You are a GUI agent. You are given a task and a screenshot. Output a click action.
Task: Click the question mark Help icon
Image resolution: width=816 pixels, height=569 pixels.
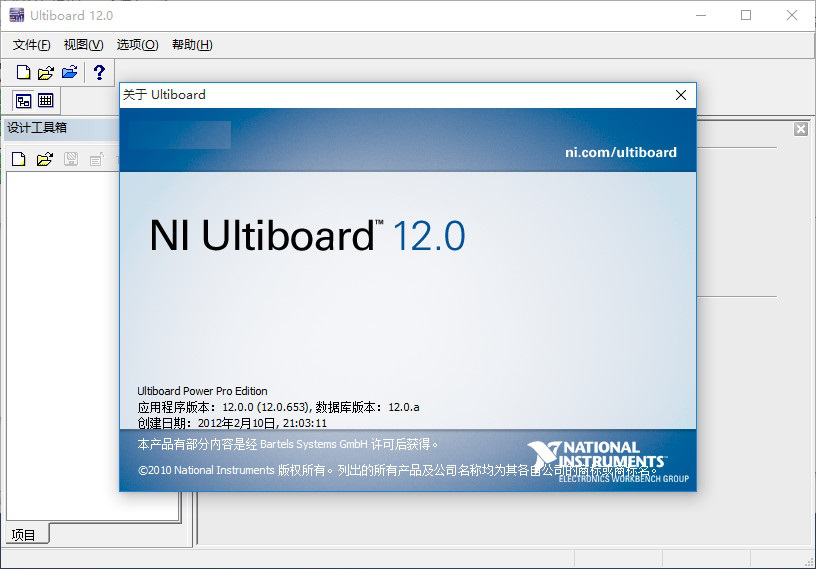coord(99,72)
